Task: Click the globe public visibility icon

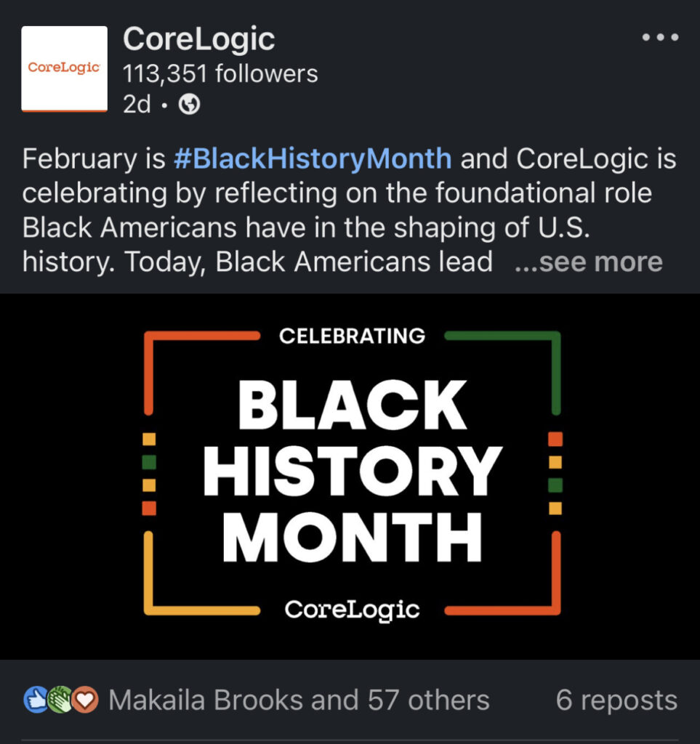Action: click(x=190, y=105)
